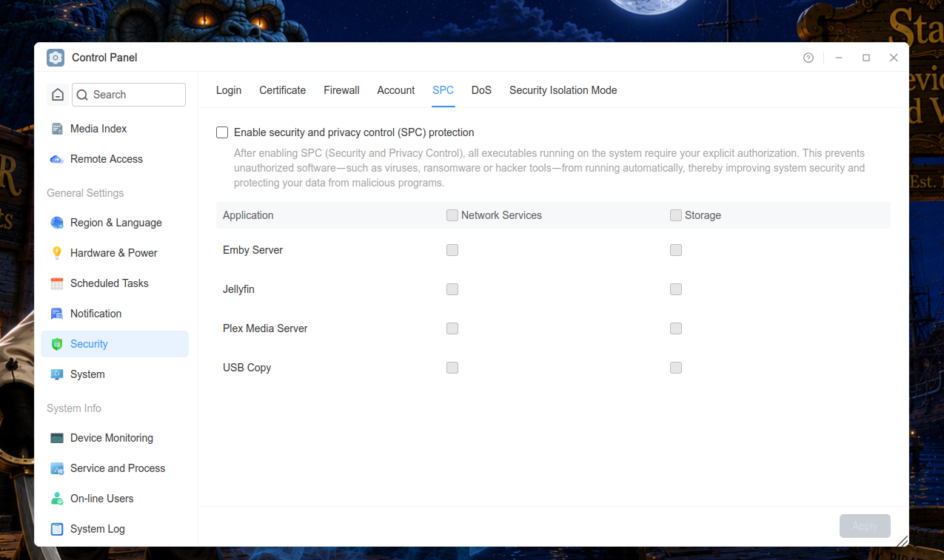Open Hardware & Power section
The image size is (944, 560).
click(x=115, y=253)
